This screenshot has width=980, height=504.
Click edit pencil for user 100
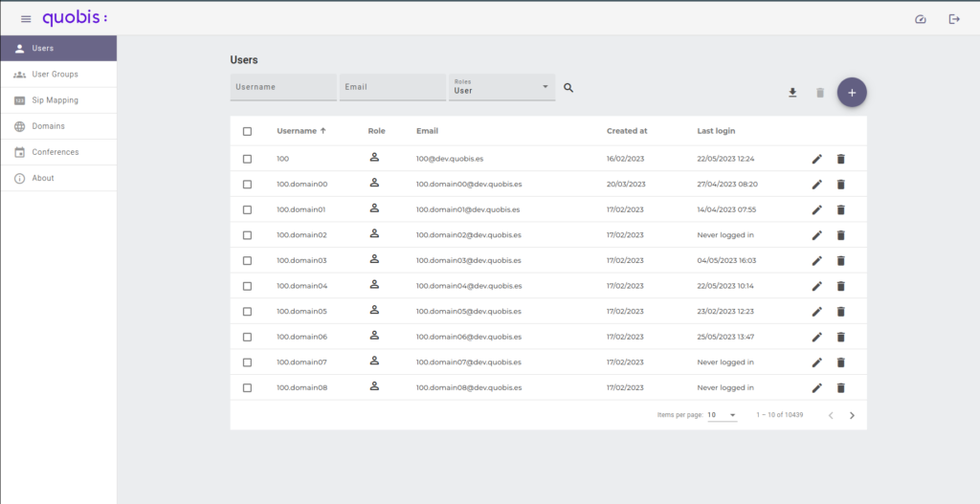[816, 159]
